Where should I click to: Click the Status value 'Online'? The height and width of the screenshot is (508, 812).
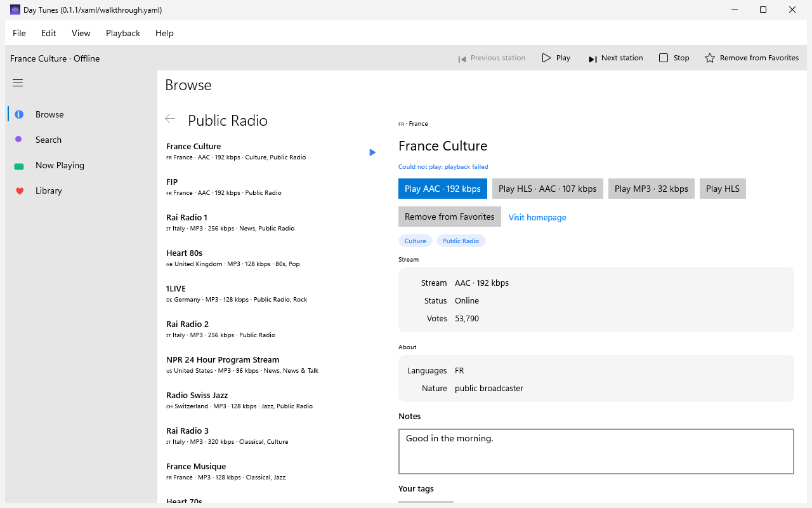[x=467, y=301]
